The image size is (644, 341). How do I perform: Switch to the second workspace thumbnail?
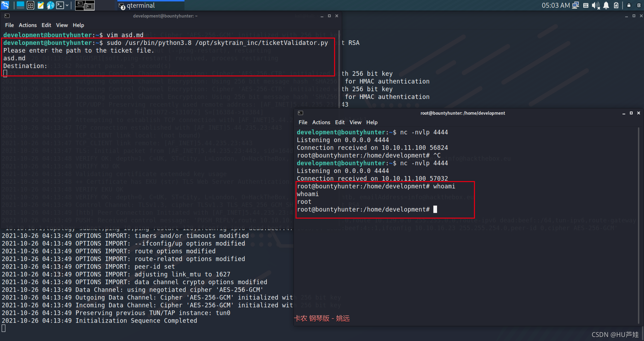[90, 5]
